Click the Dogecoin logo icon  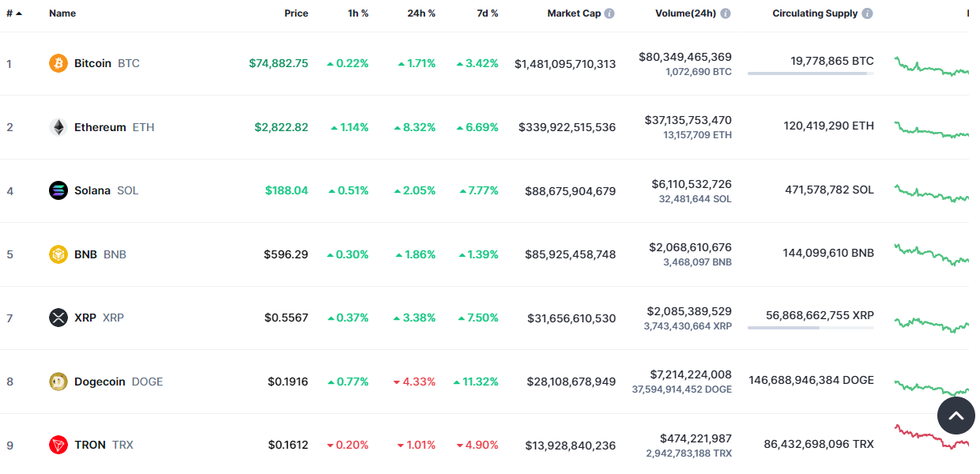pyautogui.click(x=58, y=382)
